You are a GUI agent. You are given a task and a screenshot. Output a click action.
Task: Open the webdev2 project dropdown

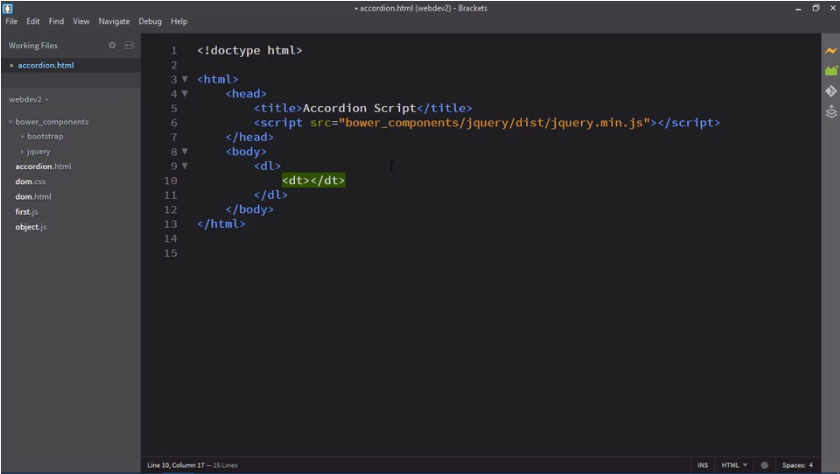[28, 100]
